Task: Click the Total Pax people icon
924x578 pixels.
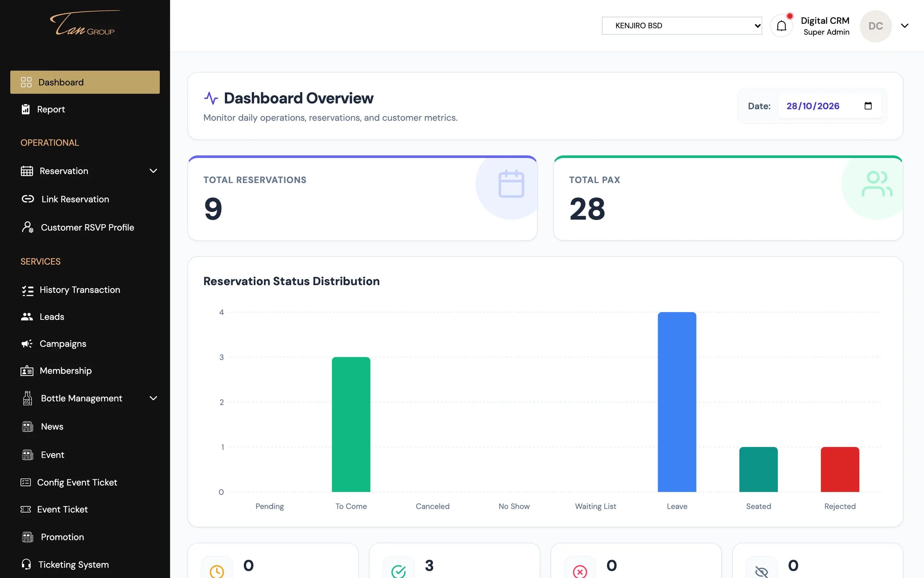Action: click(877, 184)
